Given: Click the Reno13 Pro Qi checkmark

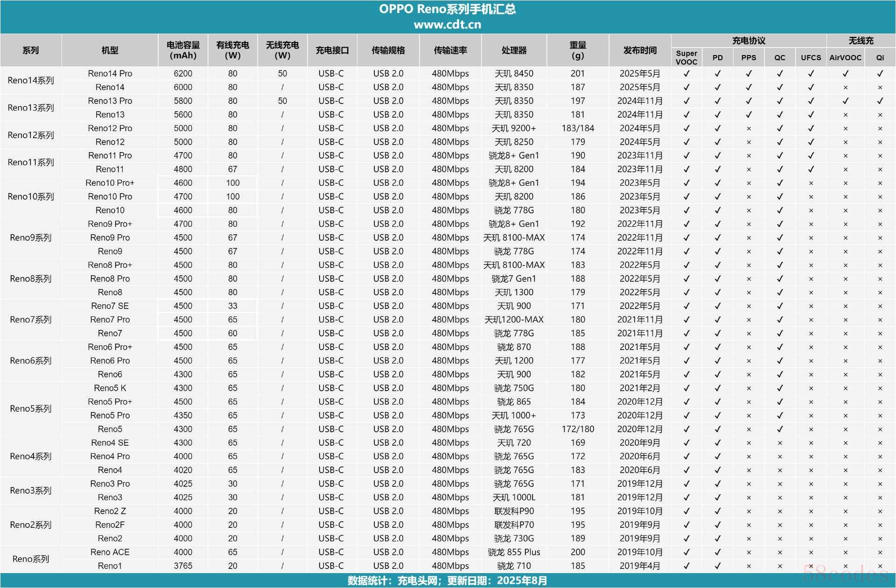Looking at the screenshot, I should coord(880,101).
